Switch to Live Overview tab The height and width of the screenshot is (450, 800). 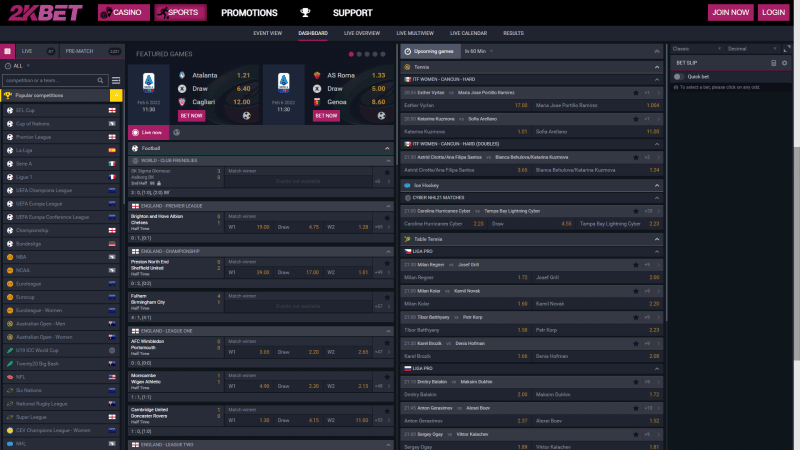pos(362,33)
